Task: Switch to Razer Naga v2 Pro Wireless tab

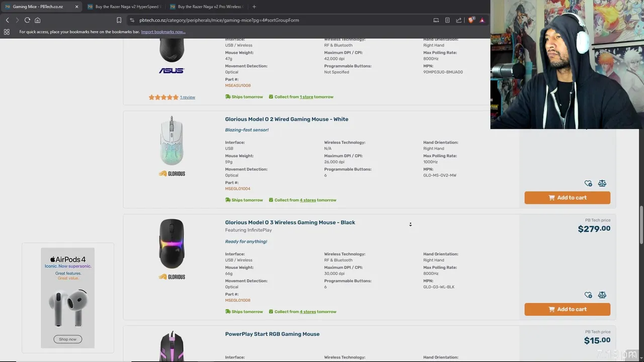Action: [x=206, y=7]
